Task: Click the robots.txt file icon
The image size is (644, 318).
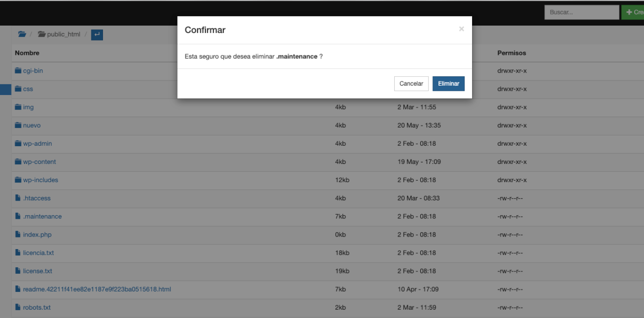Action: 18,308
